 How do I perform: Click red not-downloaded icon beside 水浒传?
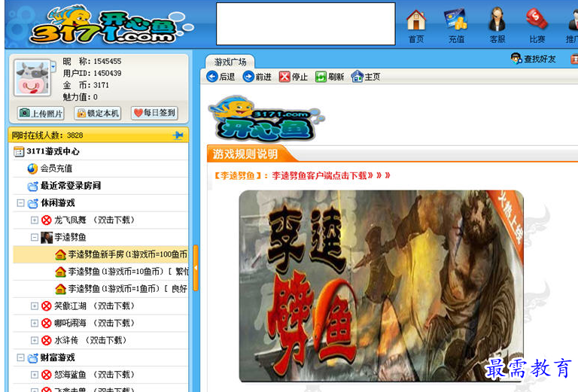pos(47,340)
